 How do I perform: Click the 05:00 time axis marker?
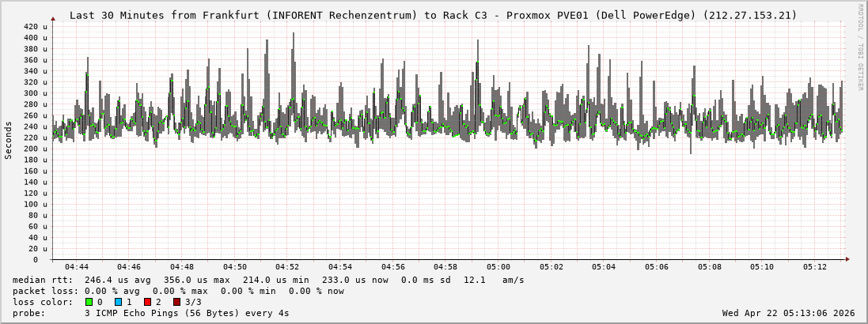(498, 267)
